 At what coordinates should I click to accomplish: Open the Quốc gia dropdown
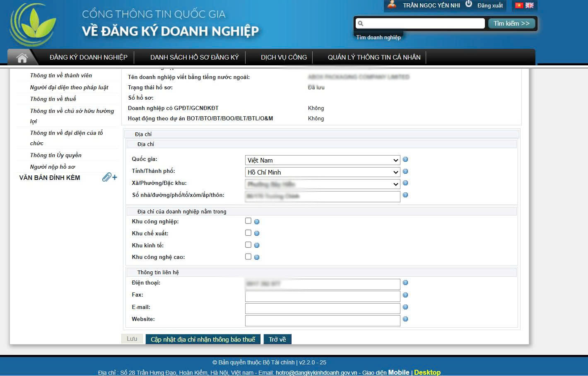pos(322,160)
